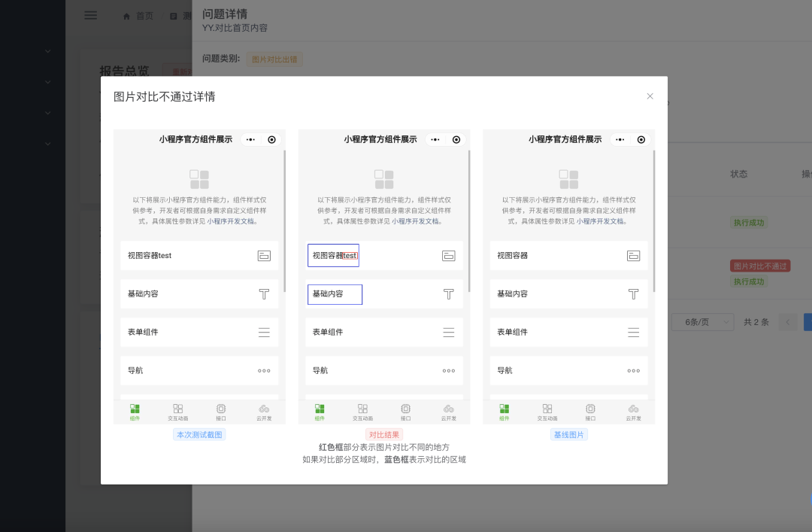Image resolution: width=812 pixels, height=532 pixels.
Task: Click the red 图片对比不通过 status tag
Action: (x=760, y=266)
